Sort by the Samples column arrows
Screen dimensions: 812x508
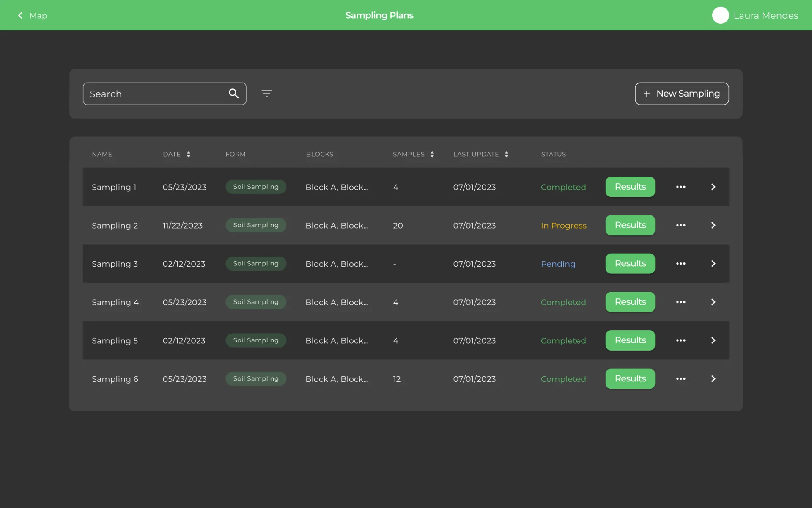click(x=432, y=154)
